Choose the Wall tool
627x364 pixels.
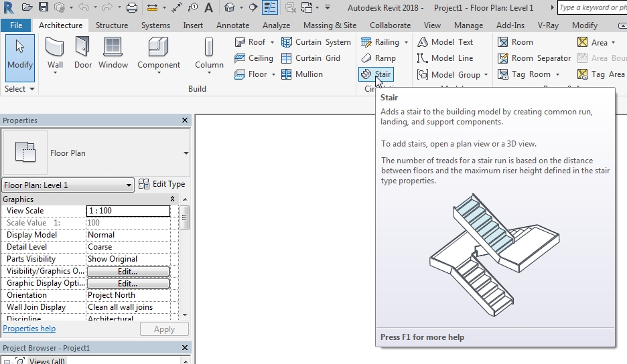pyautogui.click(x=55, y=53)
